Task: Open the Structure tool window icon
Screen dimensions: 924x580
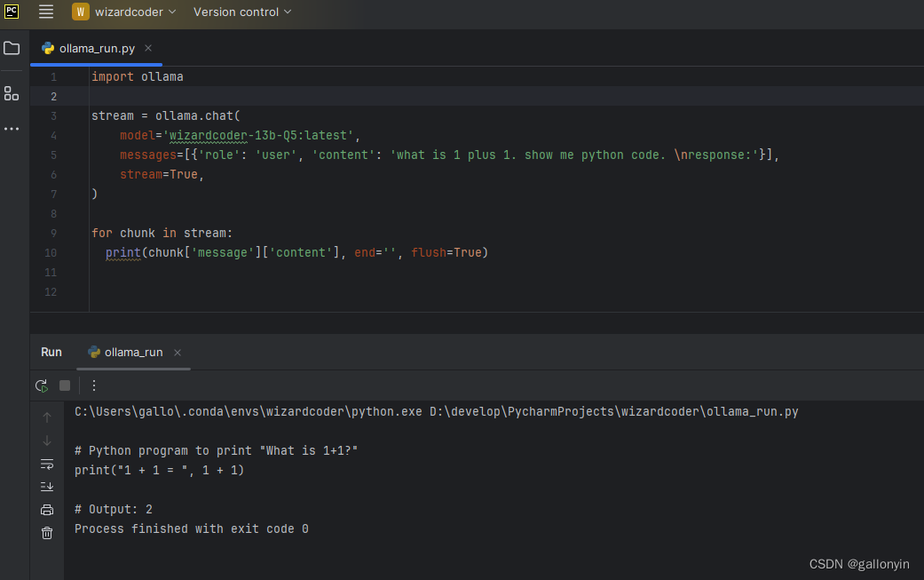Action: coord(12,94)
